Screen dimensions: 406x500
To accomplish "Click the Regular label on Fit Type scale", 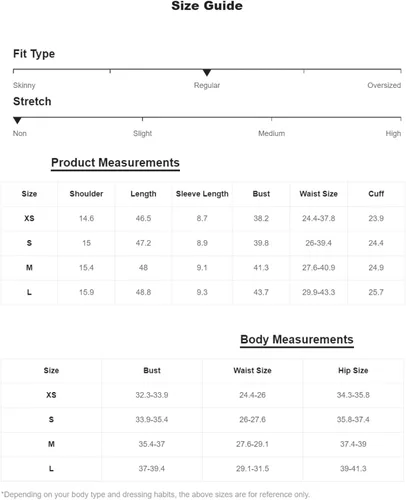I will tap(207, 85).
